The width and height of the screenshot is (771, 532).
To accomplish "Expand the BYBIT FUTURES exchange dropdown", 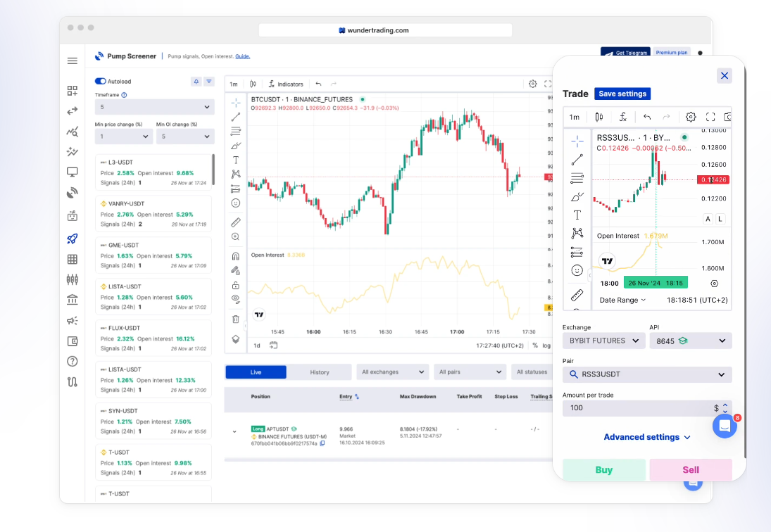I will pos(603,341).
